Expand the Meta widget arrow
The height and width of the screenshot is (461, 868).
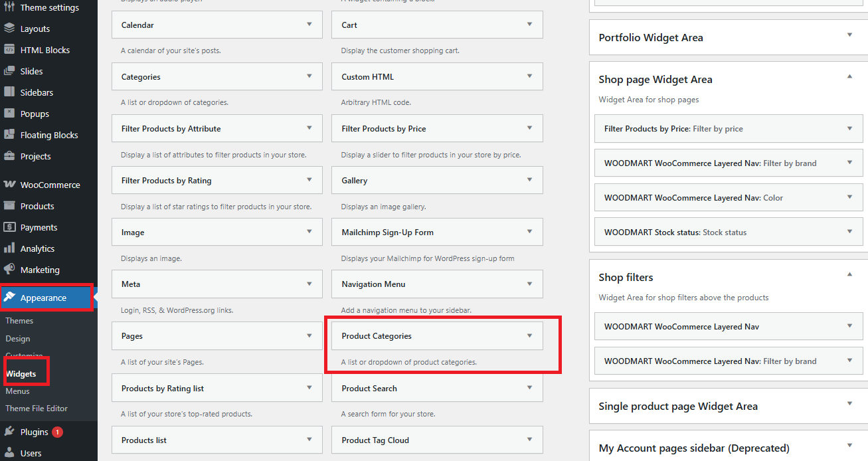click(309, 284)
